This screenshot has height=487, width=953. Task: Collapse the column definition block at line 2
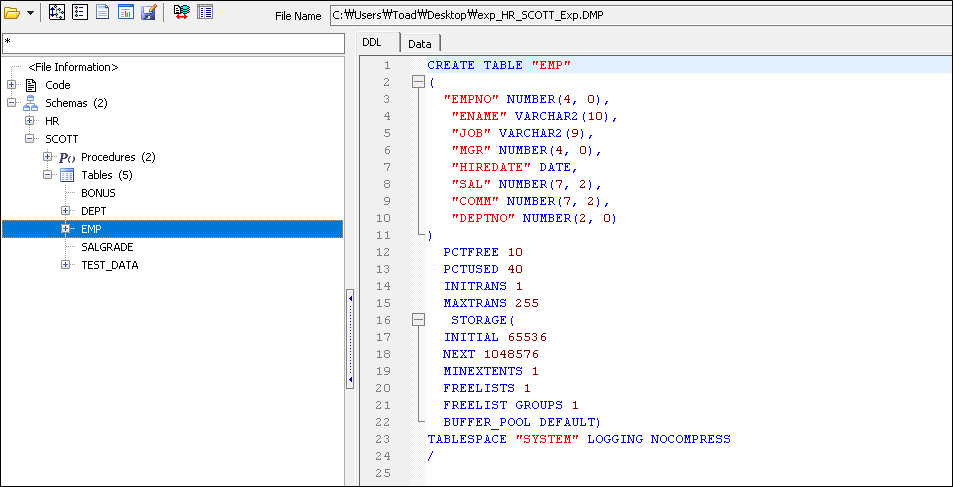(418, 82)
